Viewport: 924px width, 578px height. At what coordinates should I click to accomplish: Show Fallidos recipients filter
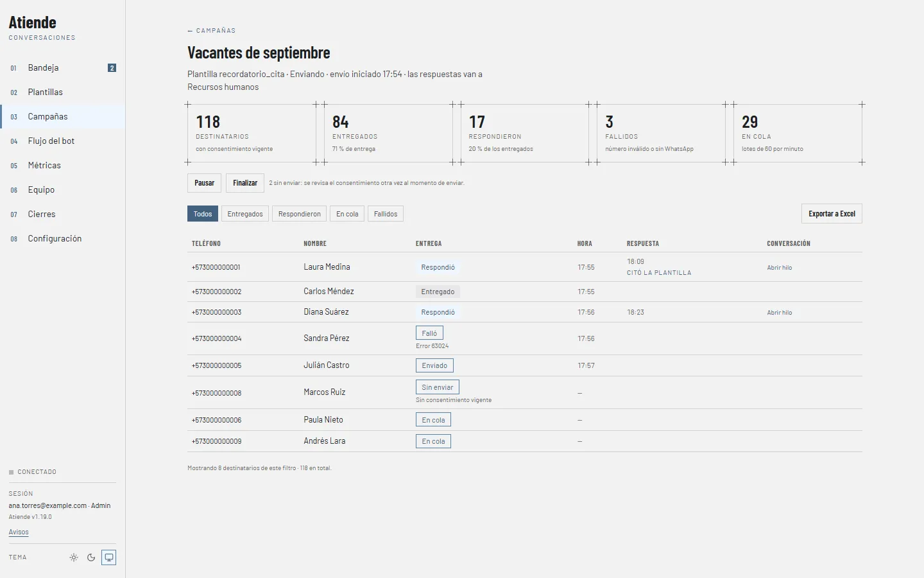[386, 214]
